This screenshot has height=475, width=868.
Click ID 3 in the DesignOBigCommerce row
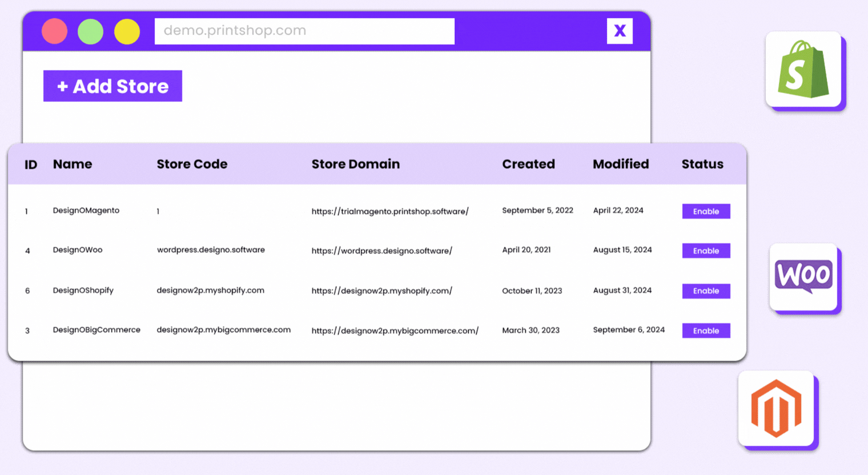pos(27,331)
